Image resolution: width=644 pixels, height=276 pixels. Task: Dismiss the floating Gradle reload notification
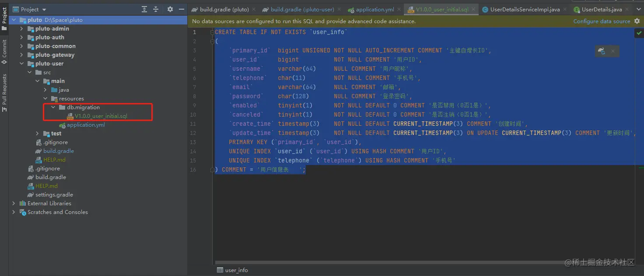(613, 51)
